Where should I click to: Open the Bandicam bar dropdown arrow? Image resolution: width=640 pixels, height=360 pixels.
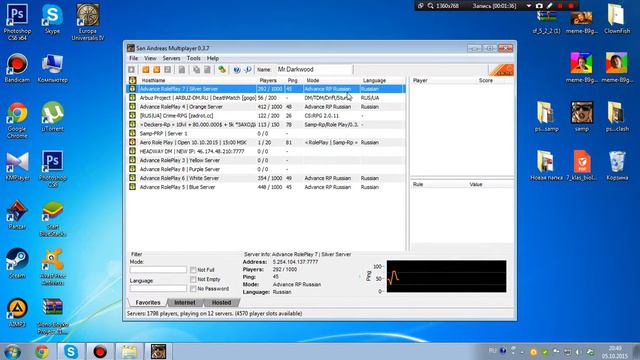[529, 6]
